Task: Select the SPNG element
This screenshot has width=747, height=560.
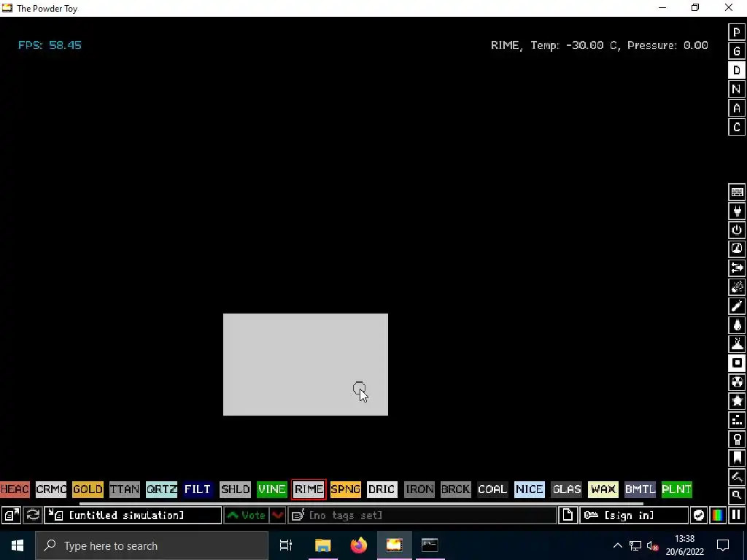Action: (345, 489)
